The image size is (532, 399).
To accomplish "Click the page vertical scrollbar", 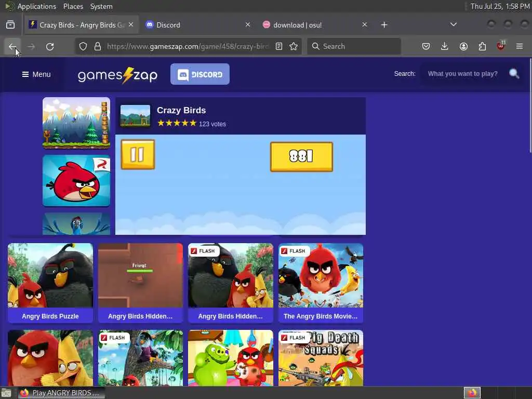I will coord(530,105).
